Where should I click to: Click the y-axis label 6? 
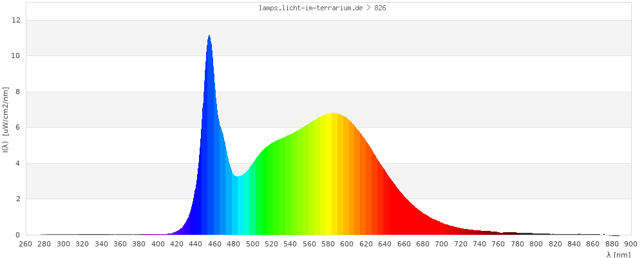tap(18, 128)
